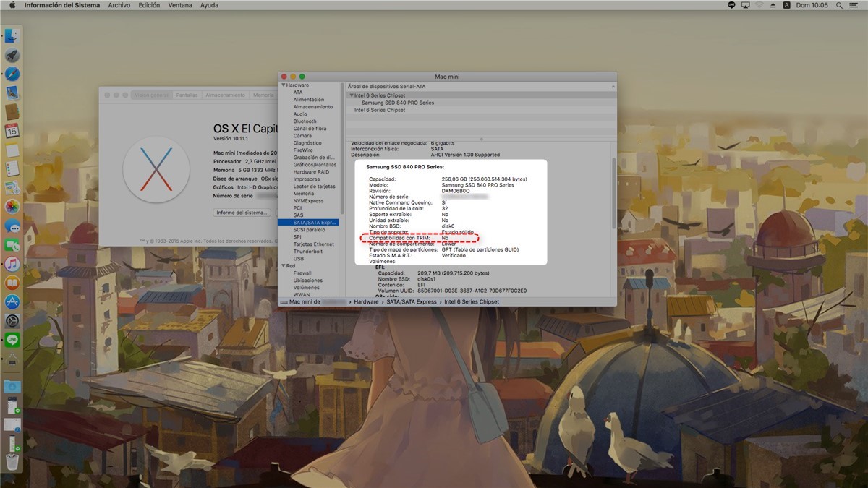The height and width of the screenshot is (488, 868).
Task: Collapse the device tree header chevron
Action: (612, 86)
